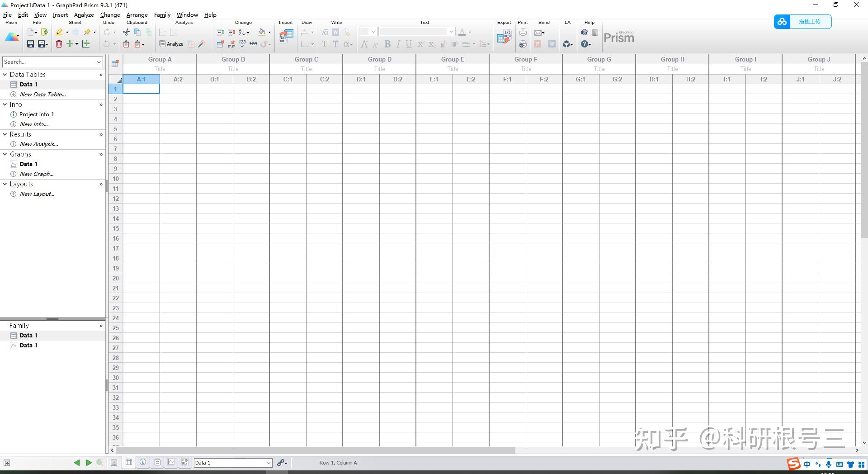The height and width of the screenshot is (474, 868).
Task: Open the Change menu
Action: pyautogui.click(x=110, y=14)
